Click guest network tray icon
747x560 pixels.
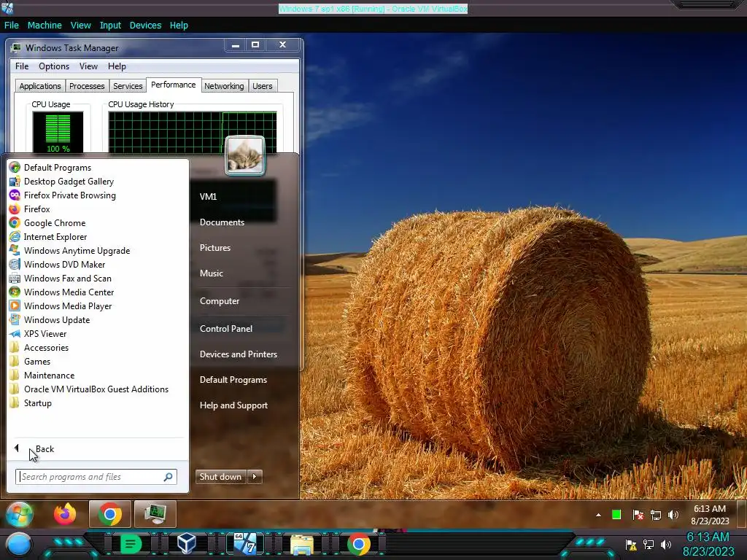656,515
